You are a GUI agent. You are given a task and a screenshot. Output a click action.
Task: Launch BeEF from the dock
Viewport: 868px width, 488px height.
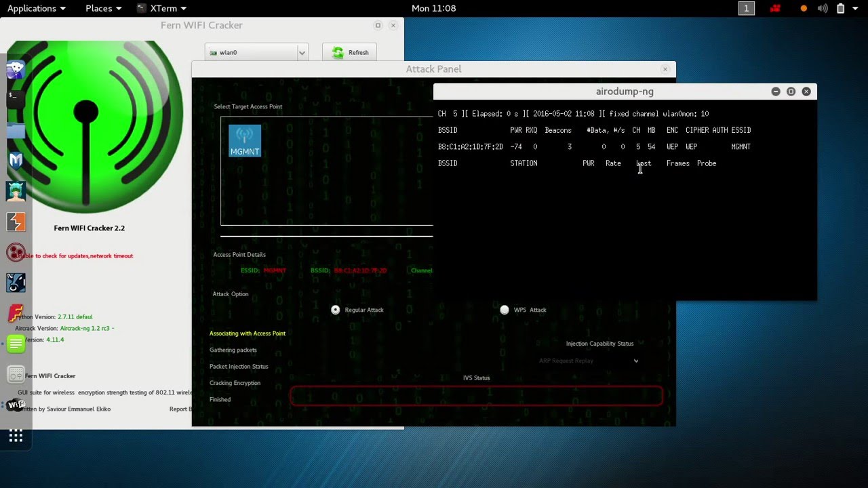click(16, 283)
